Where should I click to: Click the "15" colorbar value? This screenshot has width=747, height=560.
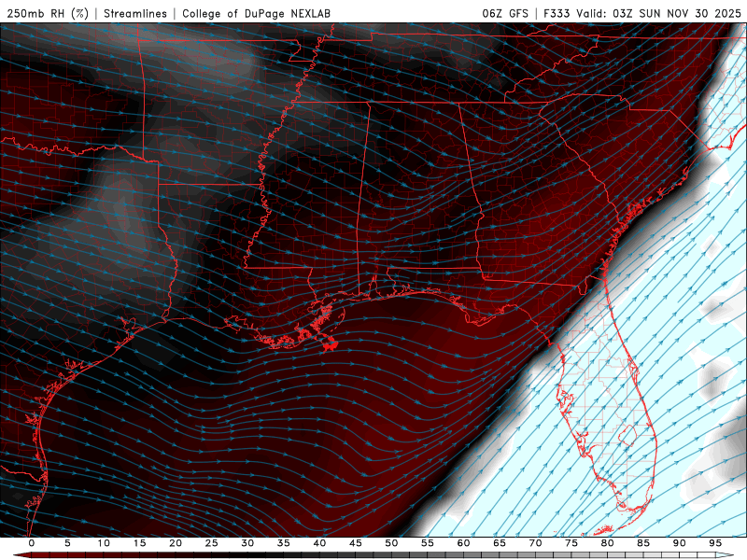139,543
